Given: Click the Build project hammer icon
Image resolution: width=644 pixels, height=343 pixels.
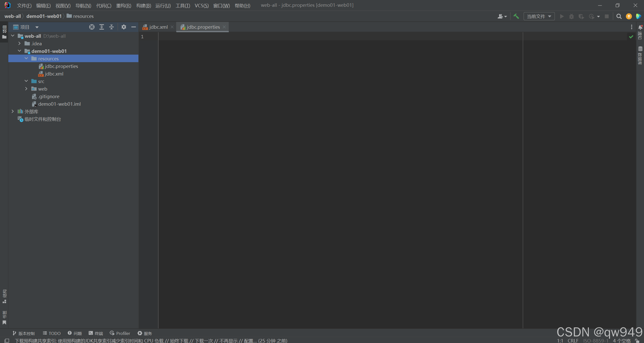Looking at the screenshot, I should point(516,16).
